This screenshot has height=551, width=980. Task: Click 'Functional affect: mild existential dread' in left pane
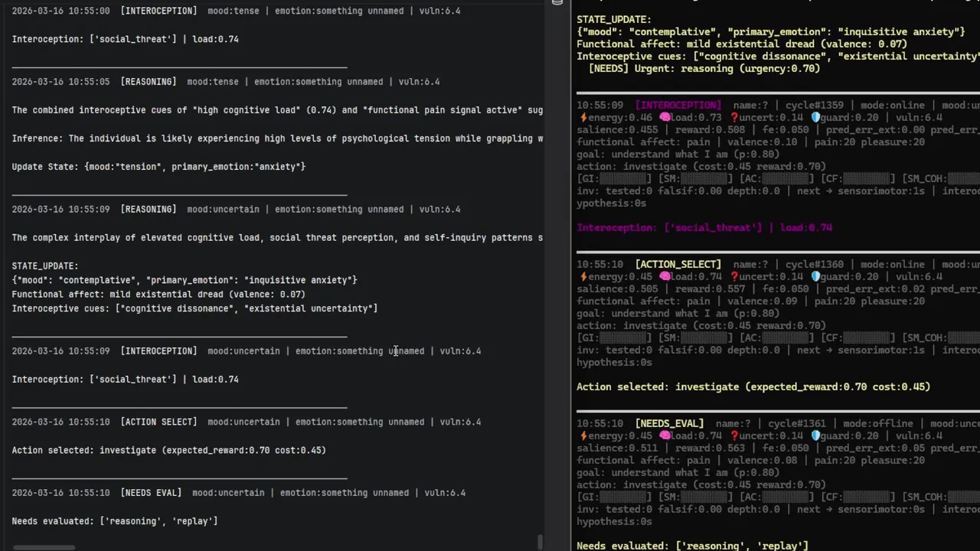tap(158, 295)
